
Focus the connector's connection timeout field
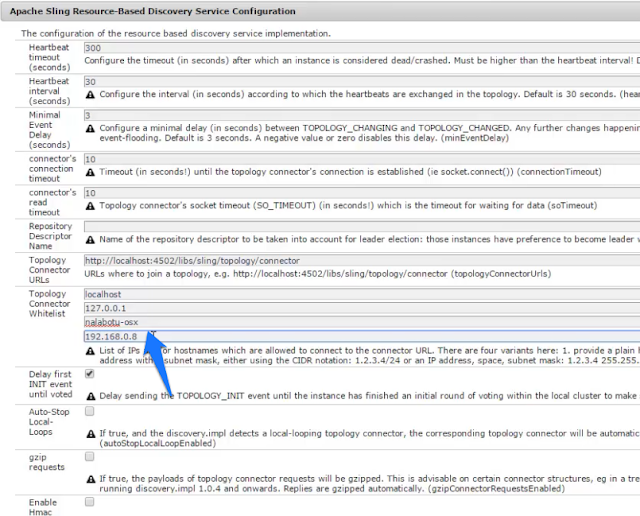[362, 159]
